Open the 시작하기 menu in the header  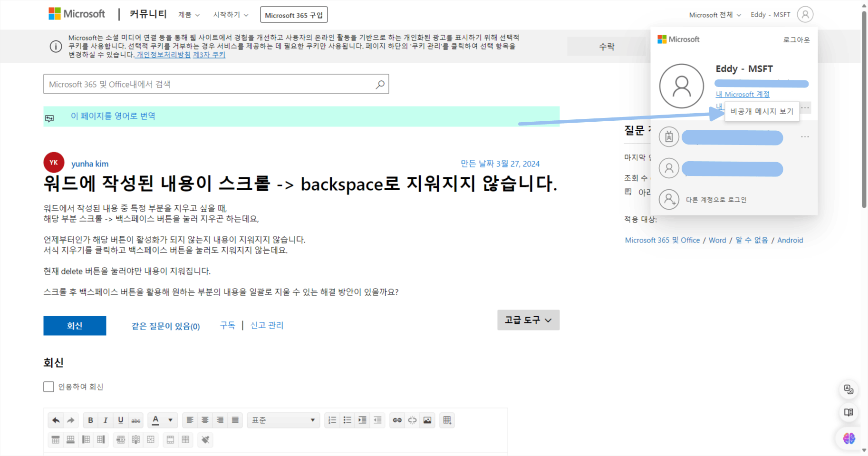[231, 15]
